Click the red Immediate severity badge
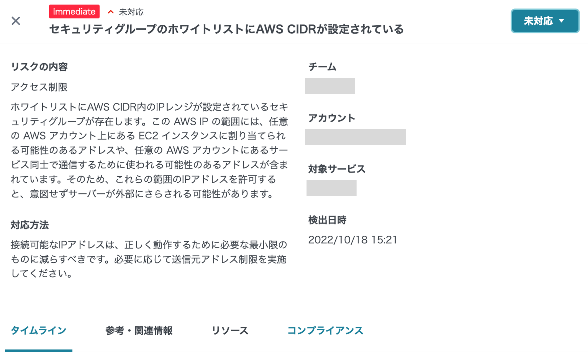The width and height of the screenshot is (588, 364). pyautogui.click(x=74, y=11)
